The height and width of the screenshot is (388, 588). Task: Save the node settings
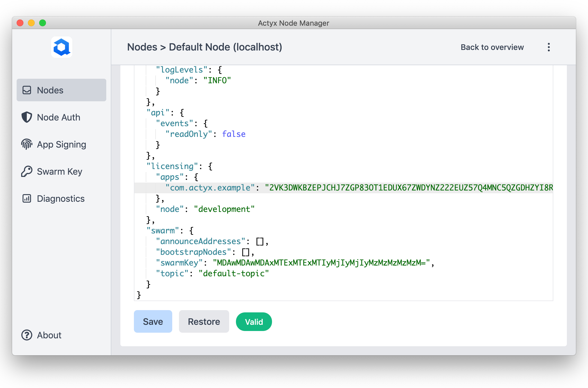point(153,321)
